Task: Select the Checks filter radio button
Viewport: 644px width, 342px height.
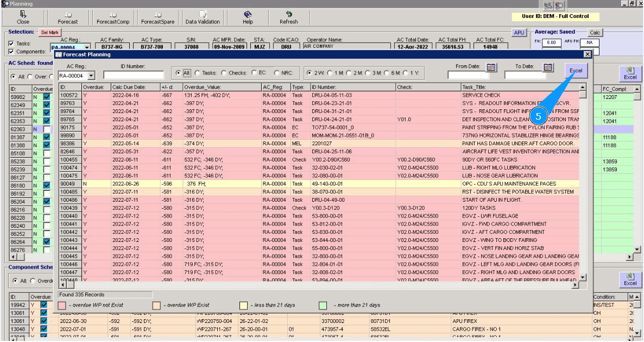Action: (224, 73)
